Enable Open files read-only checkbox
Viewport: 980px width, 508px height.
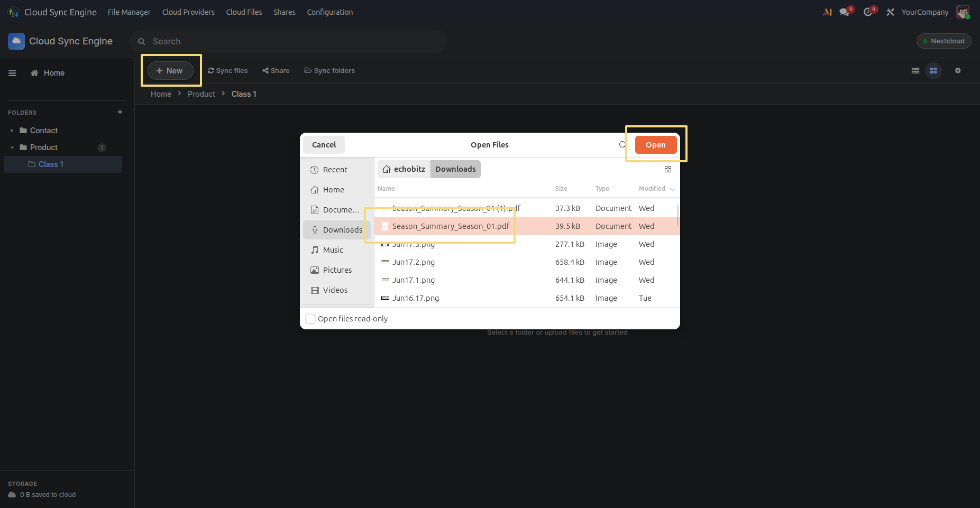[311, 319]
